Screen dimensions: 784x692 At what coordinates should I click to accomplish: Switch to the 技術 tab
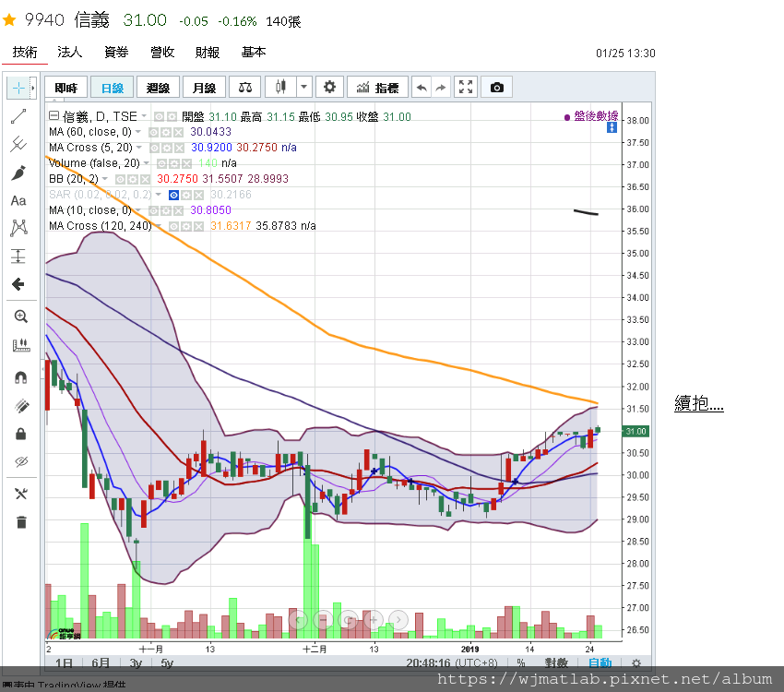(x=25, y=52)
